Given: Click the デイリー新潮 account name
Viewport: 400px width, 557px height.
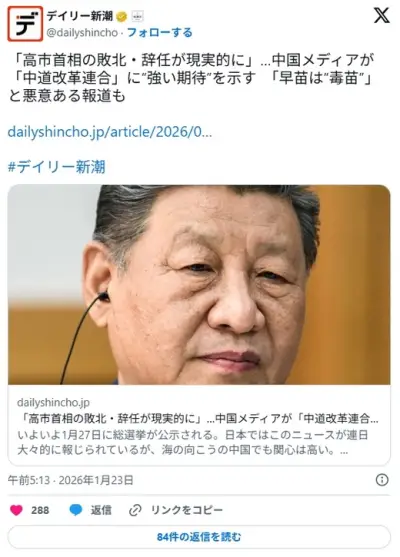Looking at the screenshot, I should click(80, 16).
